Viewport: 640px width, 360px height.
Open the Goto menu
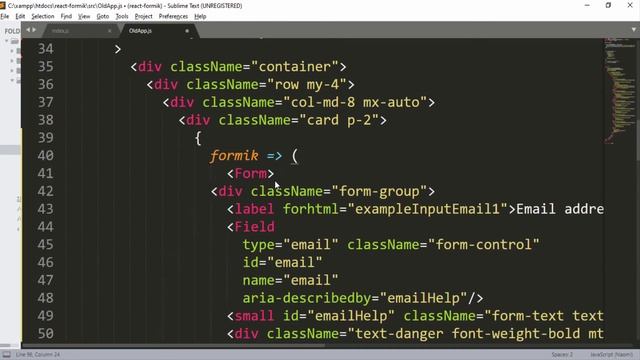point(102,16)
